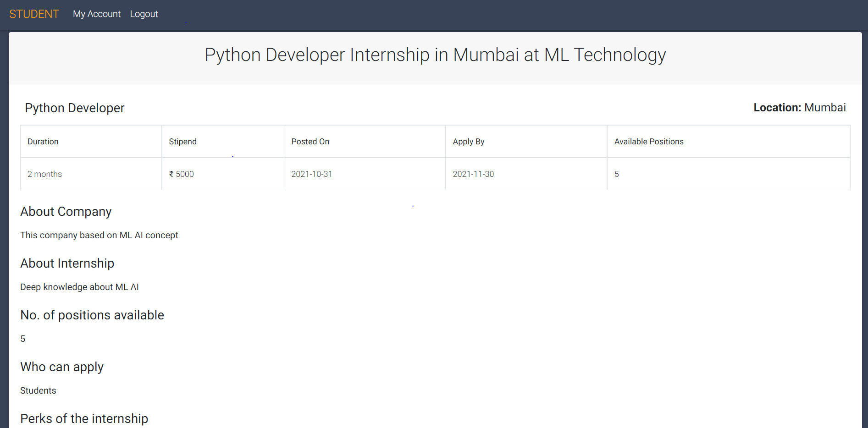868x428 pixels.
Task: Click the Perks of the internship heading
Action: [84, 418]
